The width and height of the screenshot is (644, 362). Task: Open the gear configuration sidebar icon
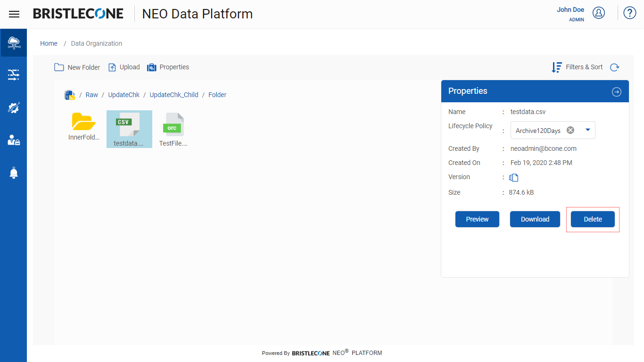pos(14,108)
